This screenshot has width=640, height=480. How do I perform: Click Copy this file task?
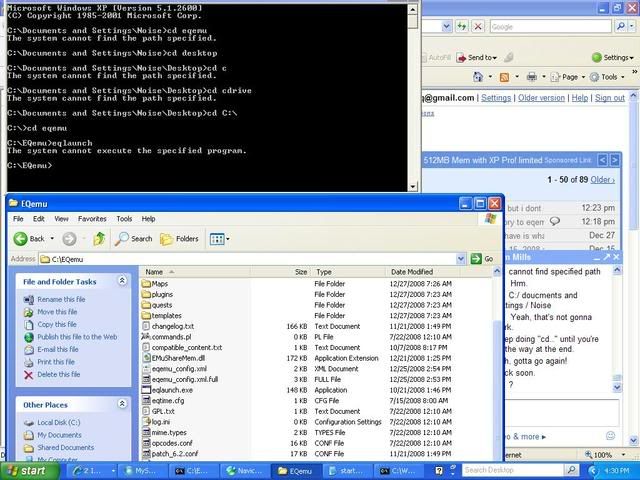(x=57, y=324)
